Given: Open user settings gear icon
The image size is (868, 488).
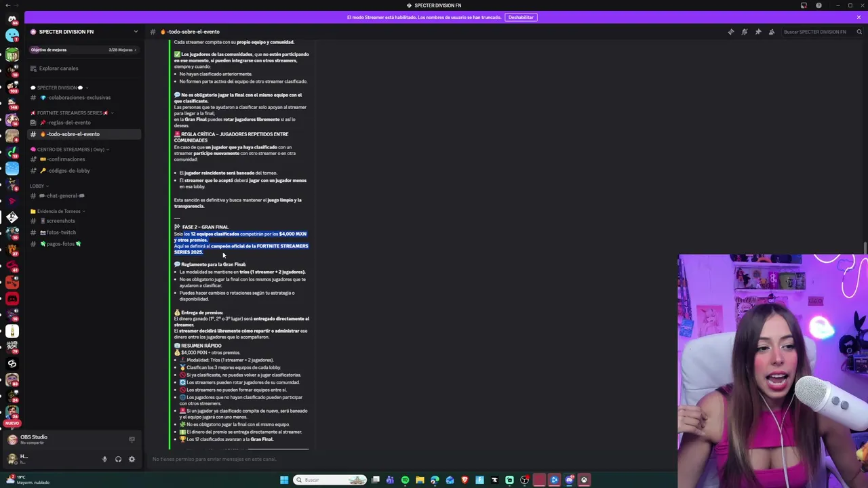Looking at the screenshot, I should tap(132, 459).
